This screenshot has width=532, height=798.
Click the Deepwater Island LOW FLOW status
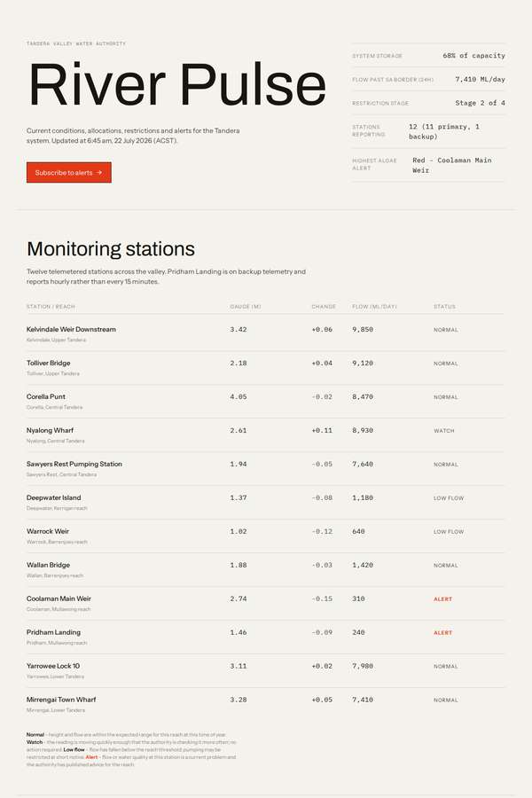(x=449, y=497)
